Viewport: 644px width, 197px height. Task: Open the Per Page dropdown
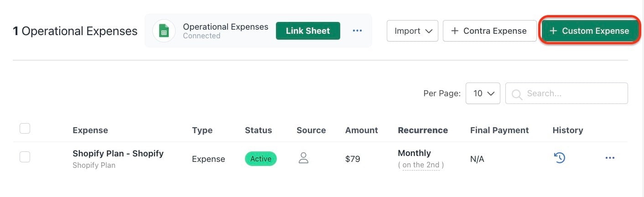(x=483, y=93)
